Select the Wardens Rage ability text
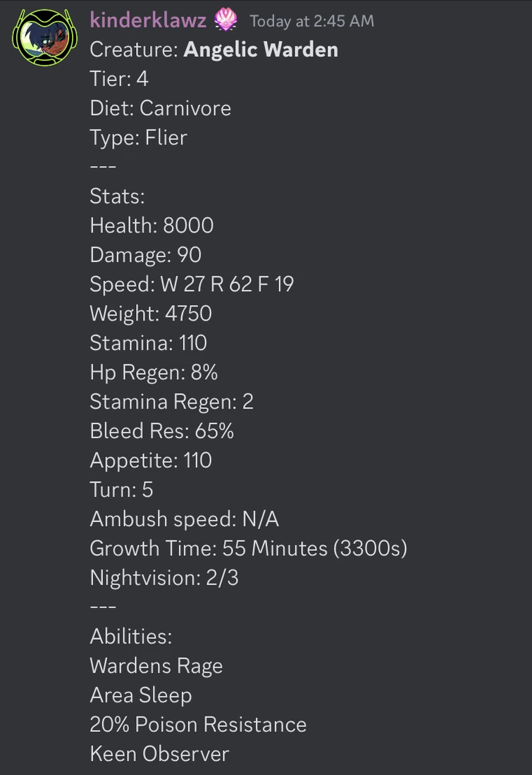 (156, 666)
